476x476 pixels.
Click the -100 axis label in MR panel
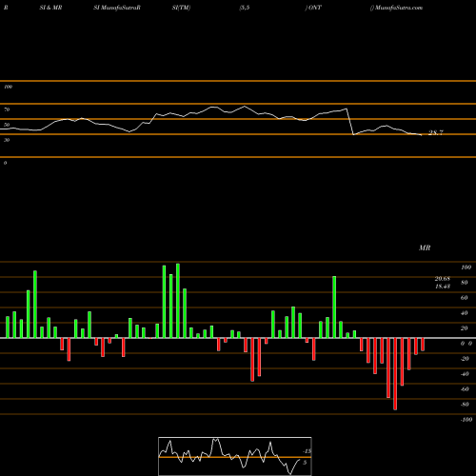tap(466, 420)
